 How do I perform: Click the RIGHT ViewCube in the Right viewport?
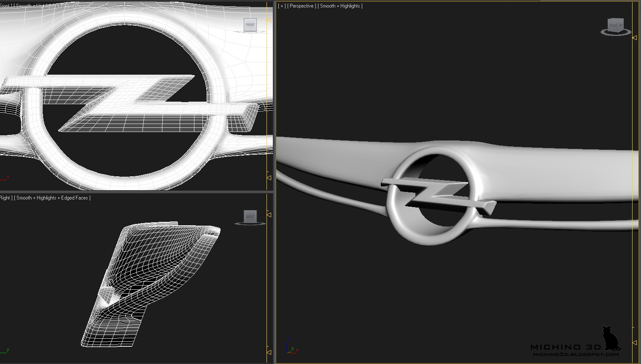coord(250,216)
